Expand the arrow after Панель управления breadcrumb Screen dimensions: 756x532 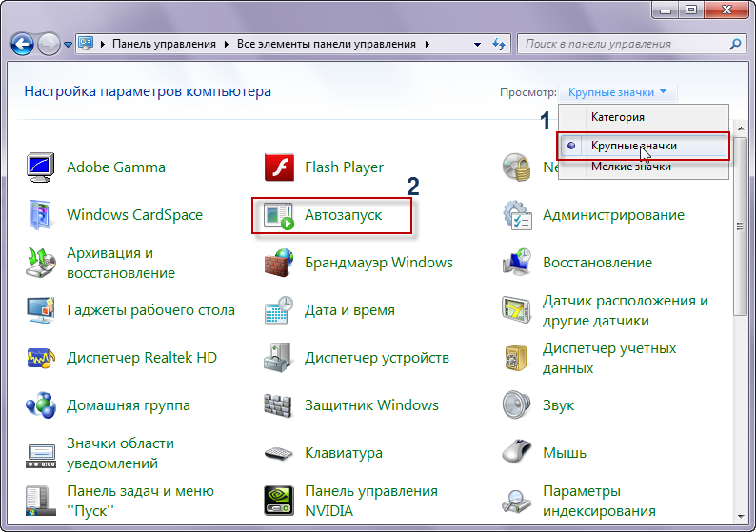[227, 45]
